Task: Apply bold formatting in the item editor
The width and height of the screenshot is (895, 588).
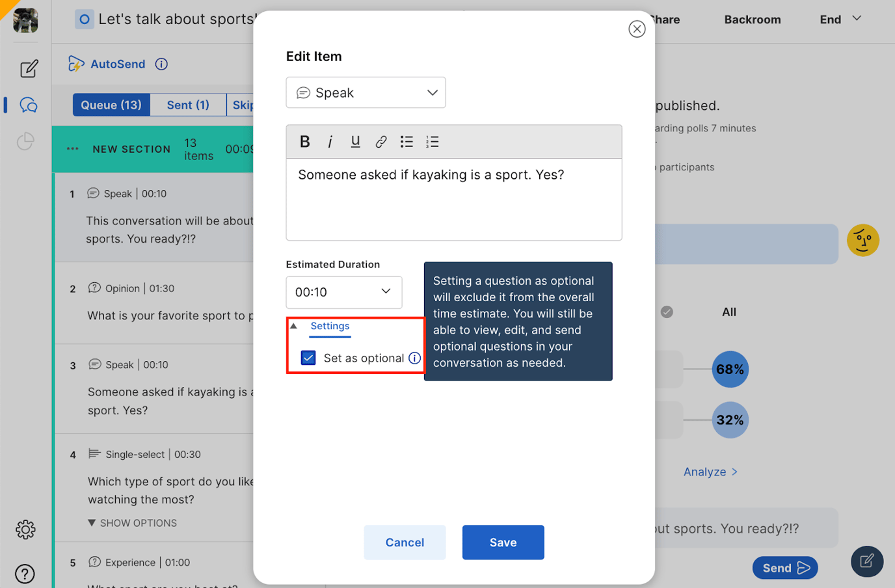Action: click(304, 141)
